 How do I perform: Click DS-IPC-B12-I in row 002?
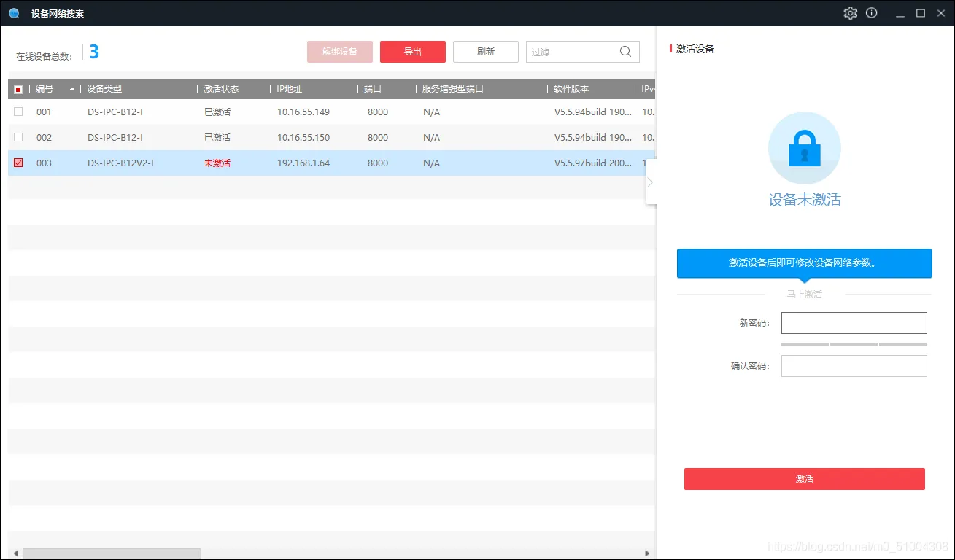pos(115,138)
